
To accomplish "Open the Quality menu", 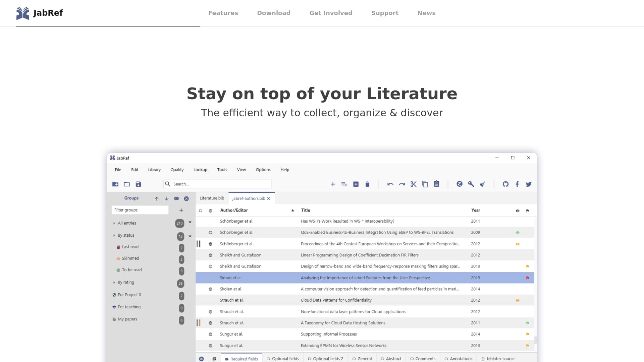I will point(177,170).
